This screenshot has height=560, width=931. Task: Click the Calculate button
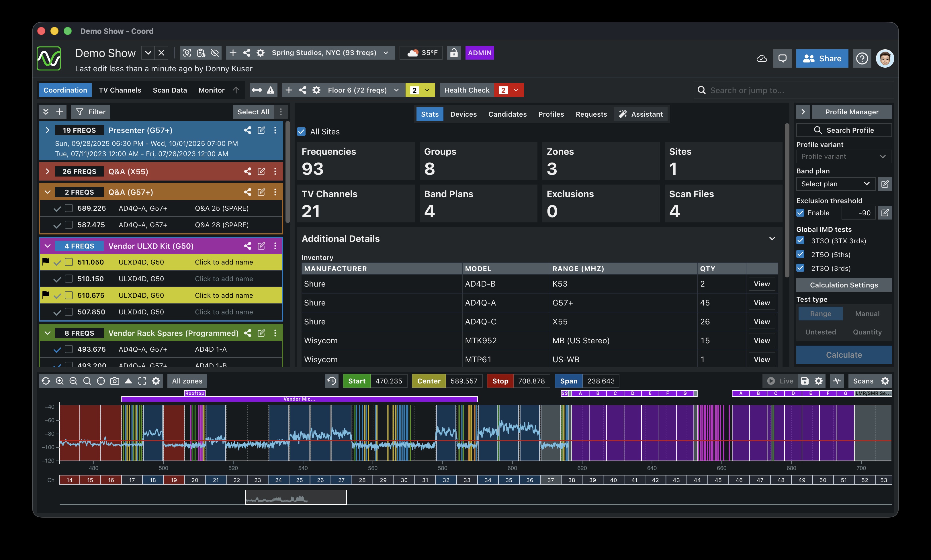pyautogui.click(x=844, y=355)
